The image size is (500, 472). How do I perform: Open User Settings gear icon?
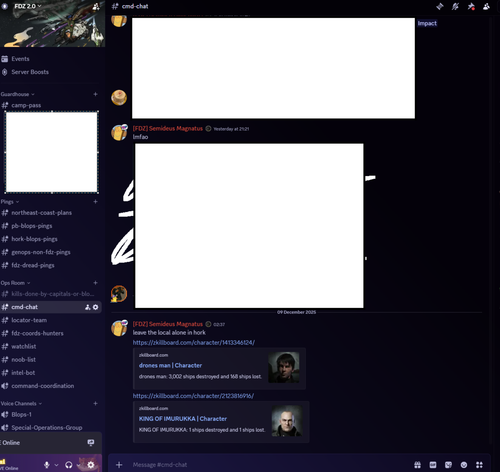[91, 465]
